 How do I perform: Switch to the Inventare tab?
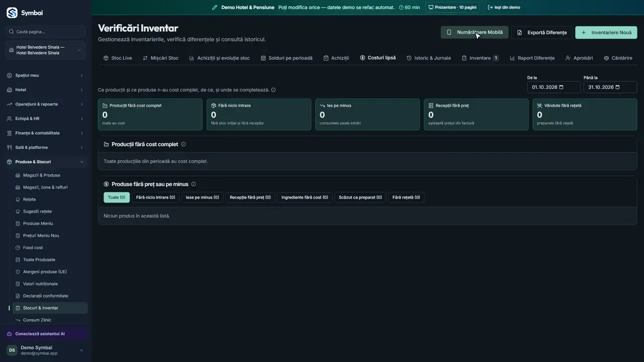(x=480, y=58)
